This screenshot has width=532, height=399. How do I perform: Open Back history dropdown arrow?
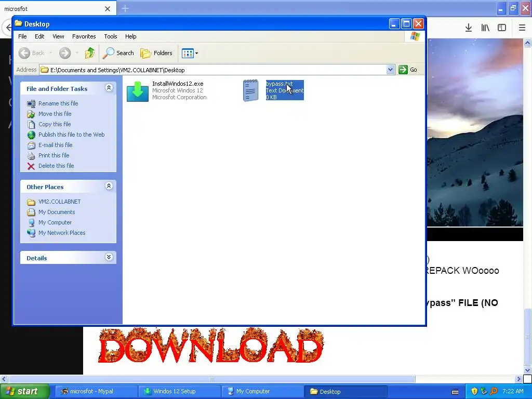tap(50, 53)
